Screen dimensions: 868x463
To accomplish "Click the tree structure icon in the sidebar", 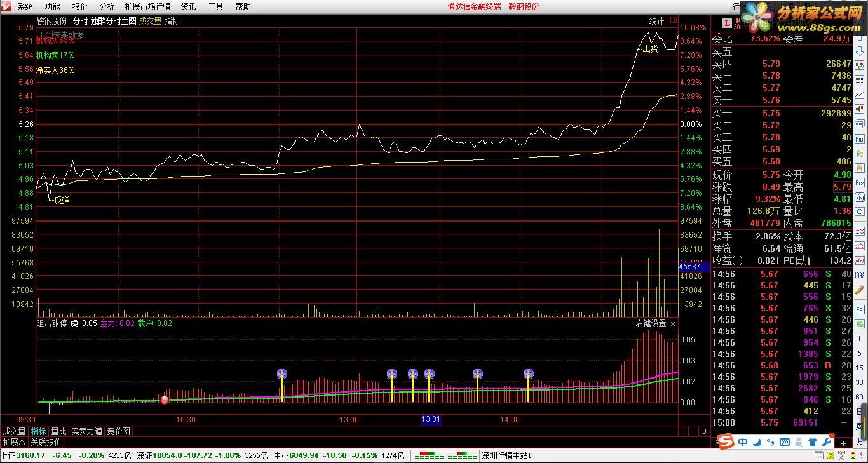I will point(860,152).
